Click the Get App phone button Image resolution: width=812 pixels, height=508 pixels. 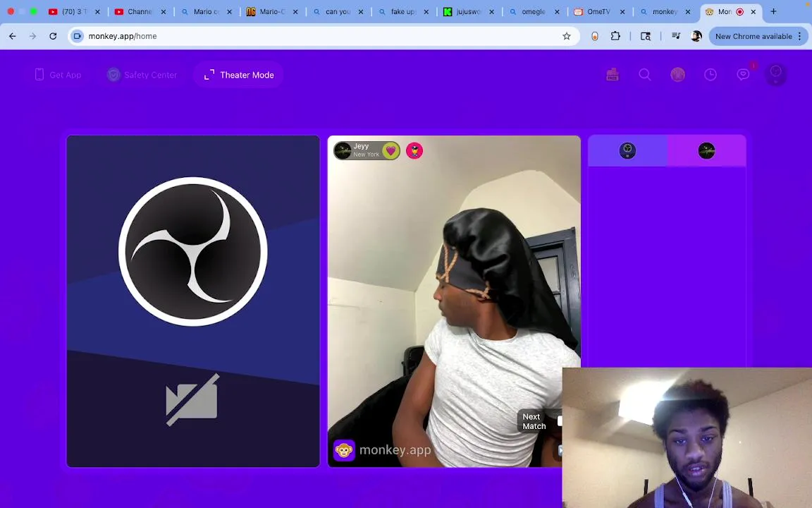tap(58, 75)
